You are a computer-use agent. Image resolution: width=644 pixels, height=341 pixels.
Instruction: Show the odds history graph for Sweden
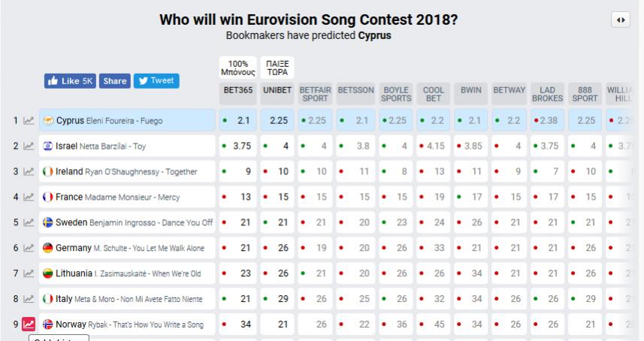click(x=29, y=223)
